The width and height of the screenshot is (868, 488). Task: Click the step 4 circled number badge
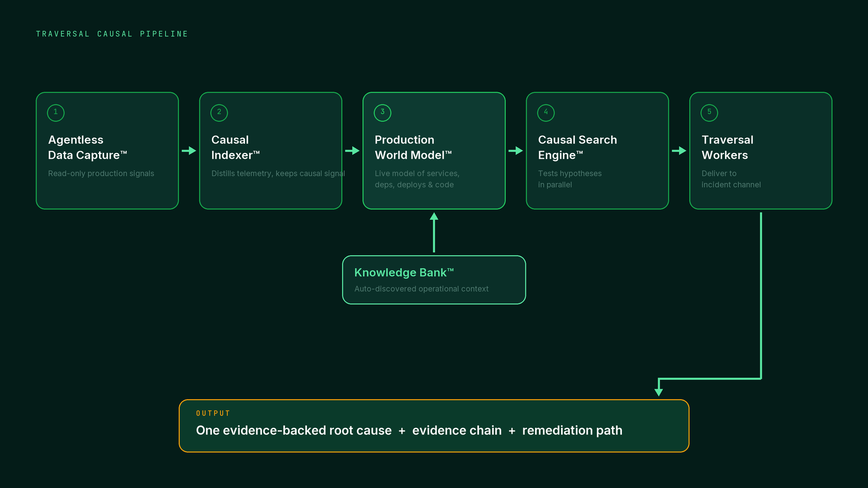point(546,113)
